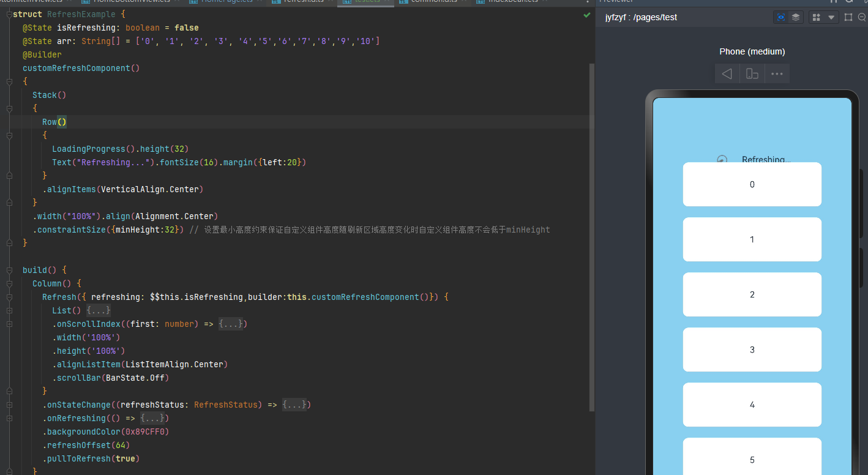The width and height of the screenshot is (868, 475).
Task: Click the .backgroundColor(0x89CFF0) line
Action: click(106, 432)
